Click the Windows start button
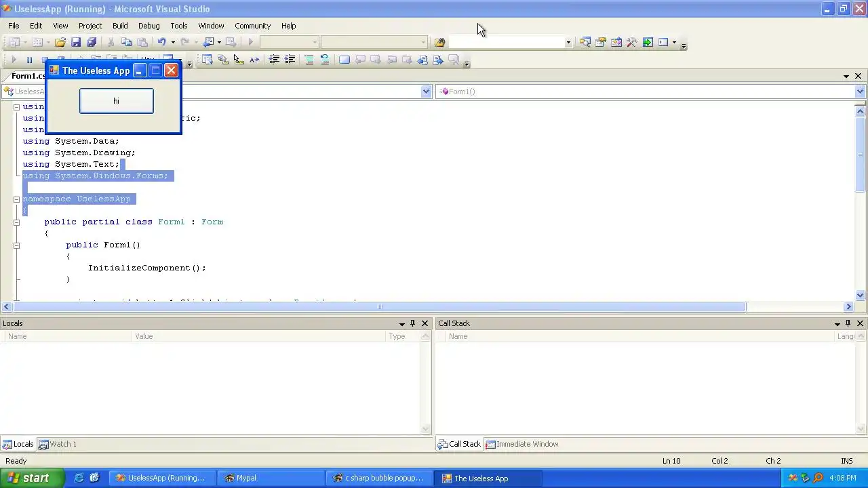This screenshot has width=868, height=488. click(x=32, y=478)
